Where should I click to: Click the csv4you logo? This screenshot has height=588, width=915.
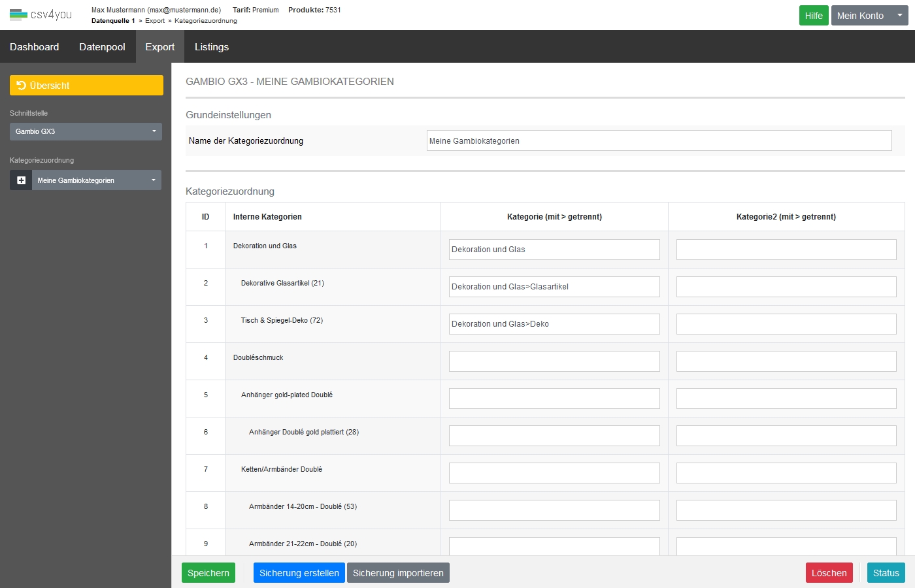coord(41,14)
